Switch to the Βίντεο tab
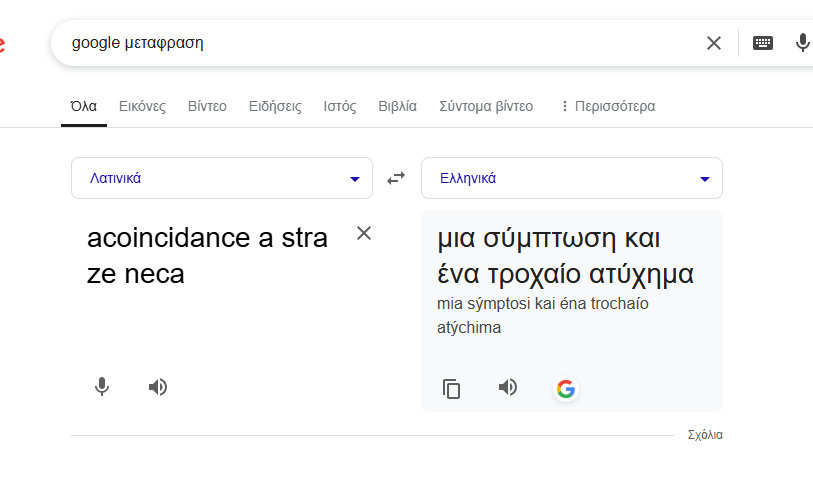 coord(207,106)
